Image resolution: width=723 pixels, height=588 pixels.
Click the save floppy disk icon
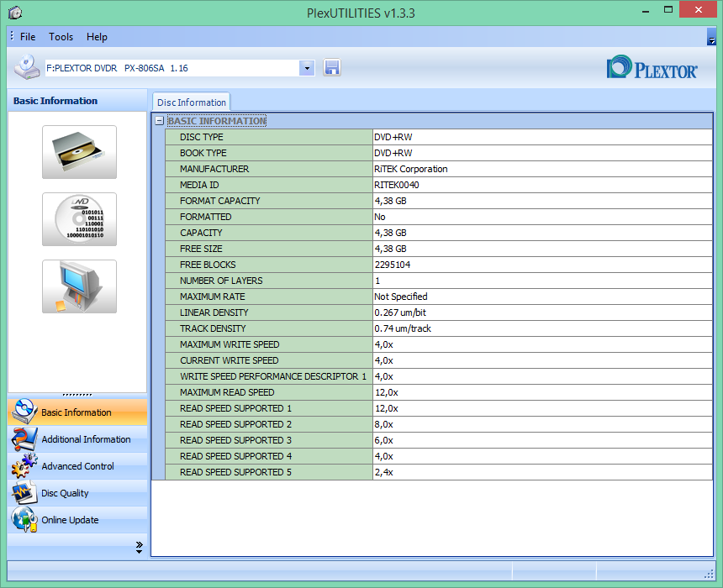tap(332, 68)
